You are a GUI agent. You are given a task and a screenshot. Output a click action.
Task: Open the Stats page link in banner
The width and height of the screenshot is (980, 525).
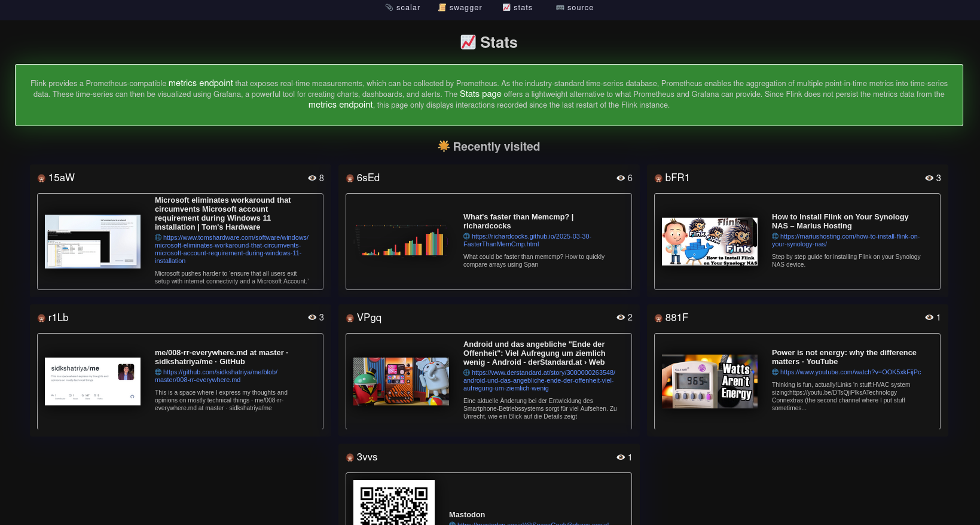tap(481, 94)
